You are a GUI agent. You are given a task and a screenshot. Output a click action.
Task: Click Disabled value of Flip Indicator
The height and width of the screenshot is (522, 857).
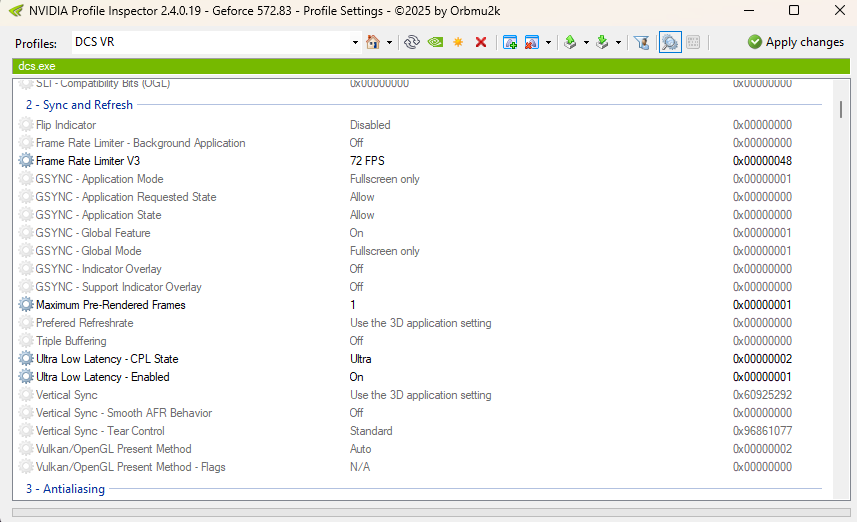(370, 125)
